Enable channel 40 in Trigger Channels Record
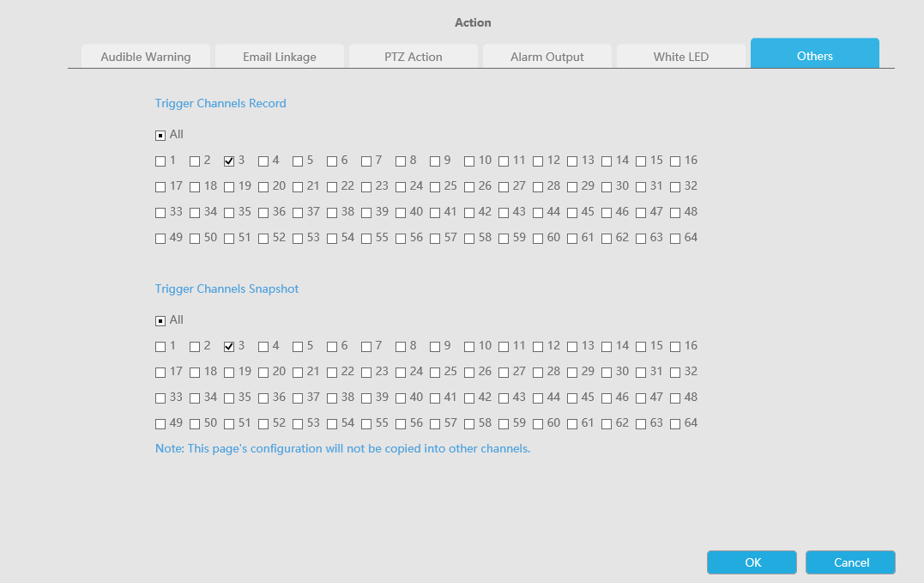The width and height of the screenshot is (924, 583). [401, 214]
